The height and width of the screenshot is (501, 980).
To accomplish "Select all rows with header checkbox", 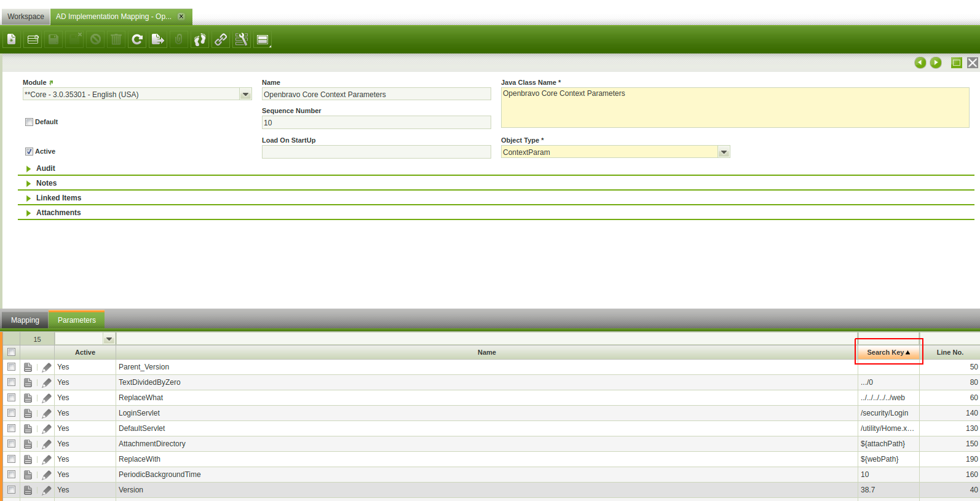I will click(x=11, y=352).
